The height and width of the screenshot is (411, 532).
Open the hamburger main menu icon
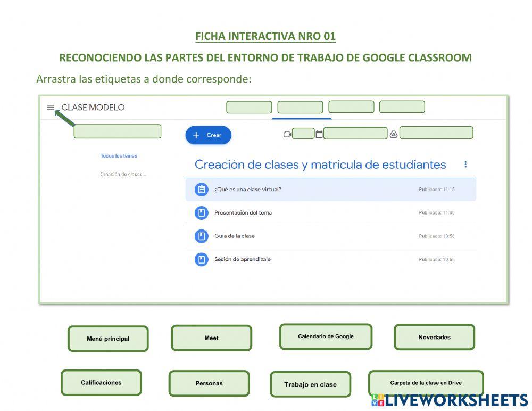pos(51,107)
